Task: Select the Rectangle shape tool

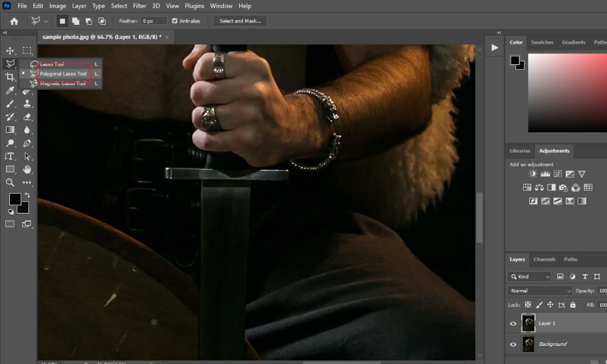Action: click(10, 169)
